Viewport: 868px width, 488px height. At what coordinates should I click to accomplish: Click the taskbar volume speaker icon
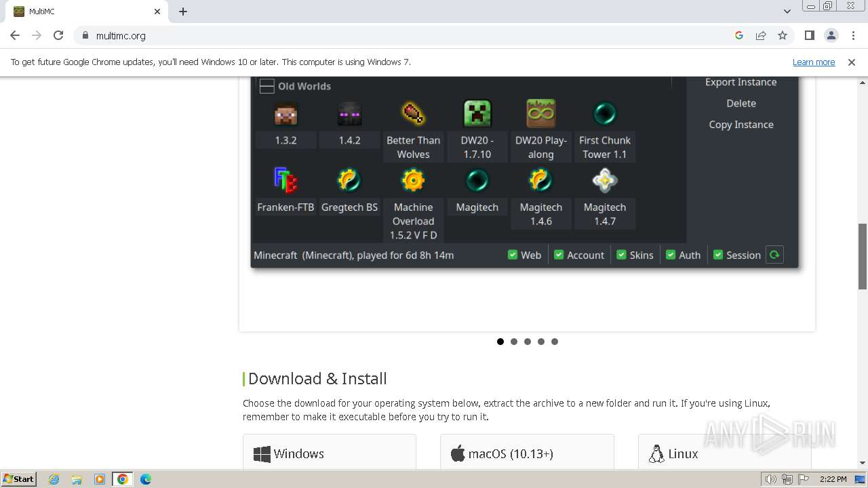point(770,479)
